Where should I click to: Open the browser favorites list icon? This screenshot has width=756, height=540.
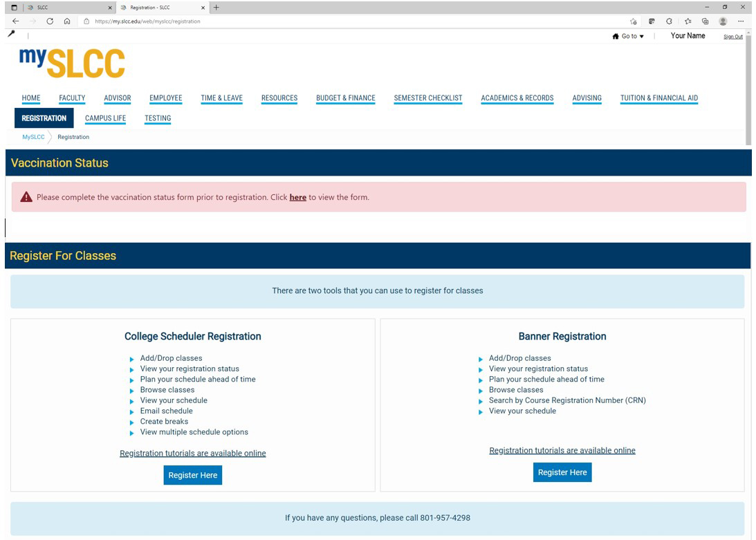point(687,21)
